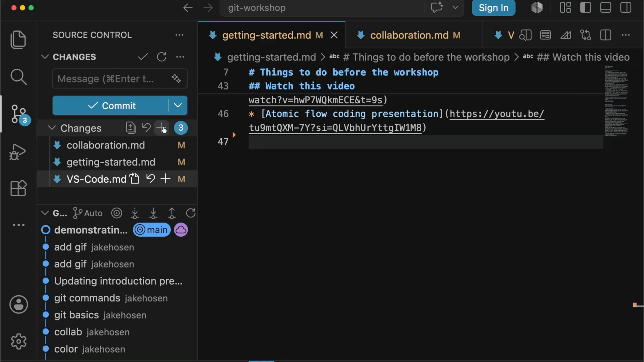Open Source Control view with badge 3
Screen dimensions: 644x362
(19, 114)
